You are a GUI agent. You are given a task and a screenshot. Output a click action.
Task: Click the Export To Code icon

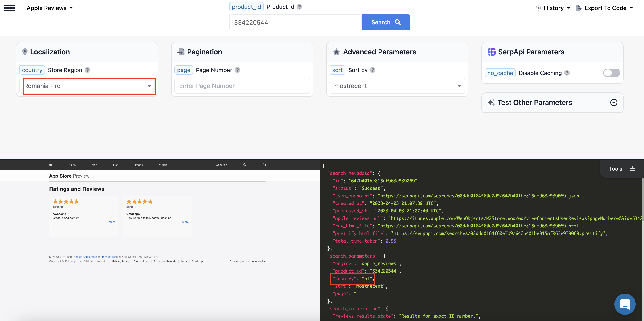coord(578,8)
